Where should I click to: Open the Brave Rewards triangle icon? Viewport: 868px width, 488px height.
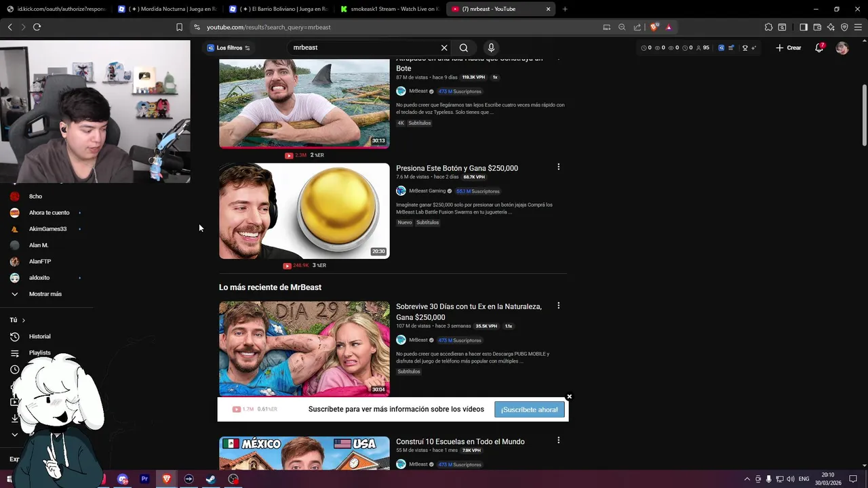coord(669,27)
